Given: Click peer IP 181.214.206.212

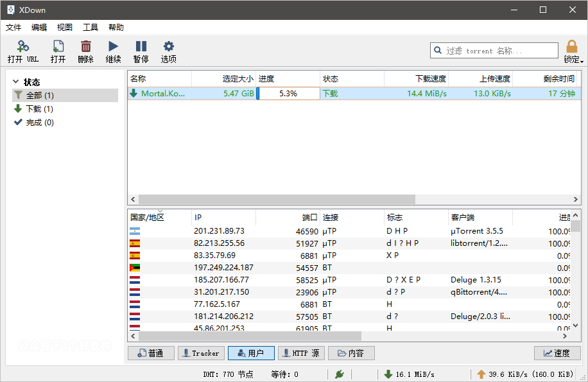Looking at the screenshot, I should tap(223, 317).
